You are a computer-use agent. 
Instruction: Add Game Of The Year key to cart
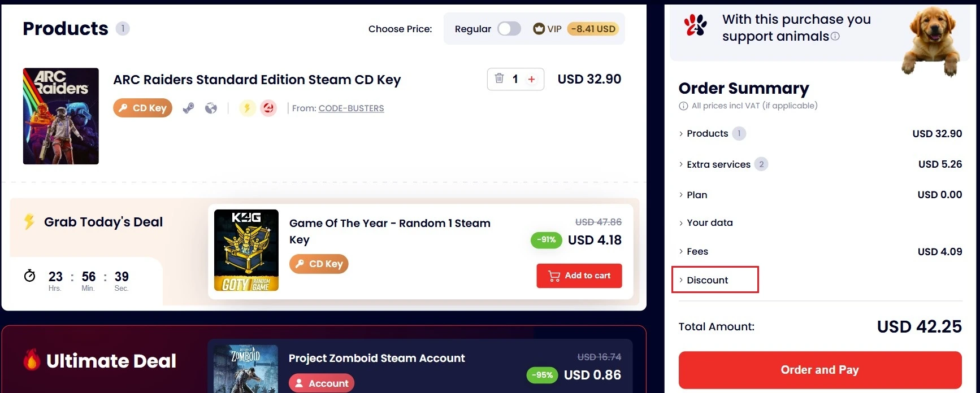579,276
